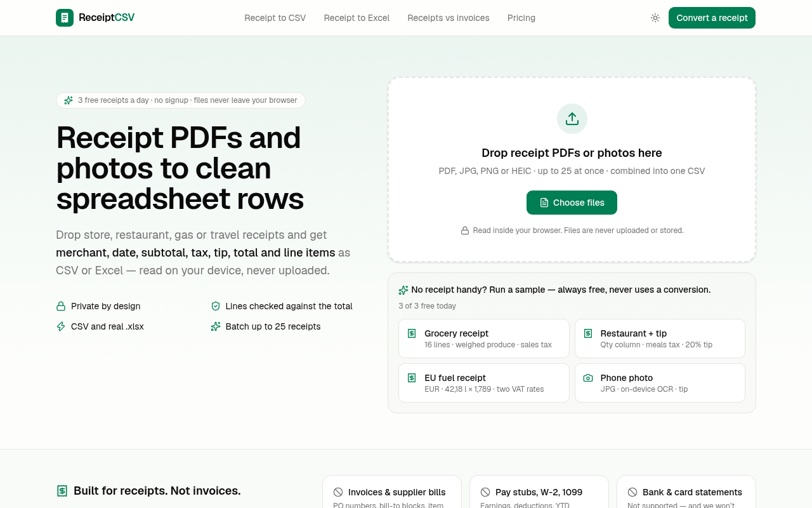
Task: Click the prohibited icon on Pay stubs, W-2, 1099
Action: (x=485, y=492)
